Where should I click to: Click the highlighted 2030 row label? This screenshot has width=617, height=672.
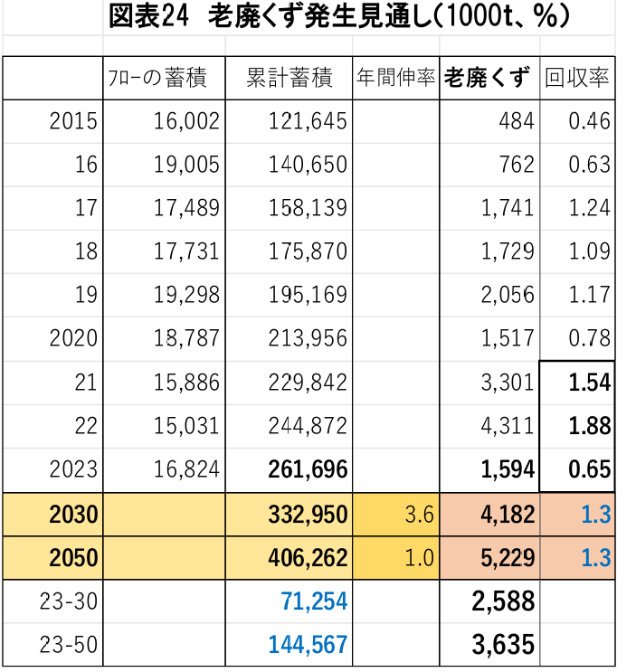pos(52,515)
